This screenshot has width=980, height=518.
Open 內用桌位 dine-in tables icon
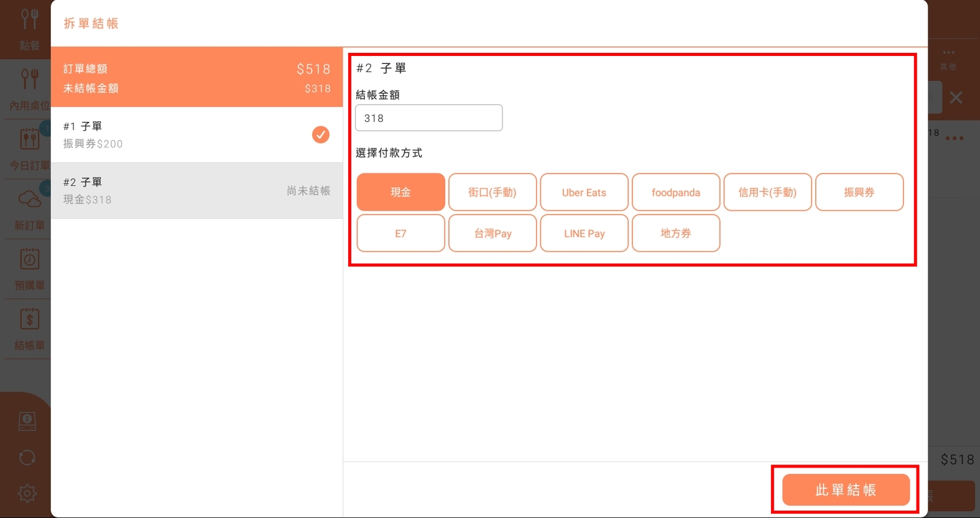pos(29,81)
